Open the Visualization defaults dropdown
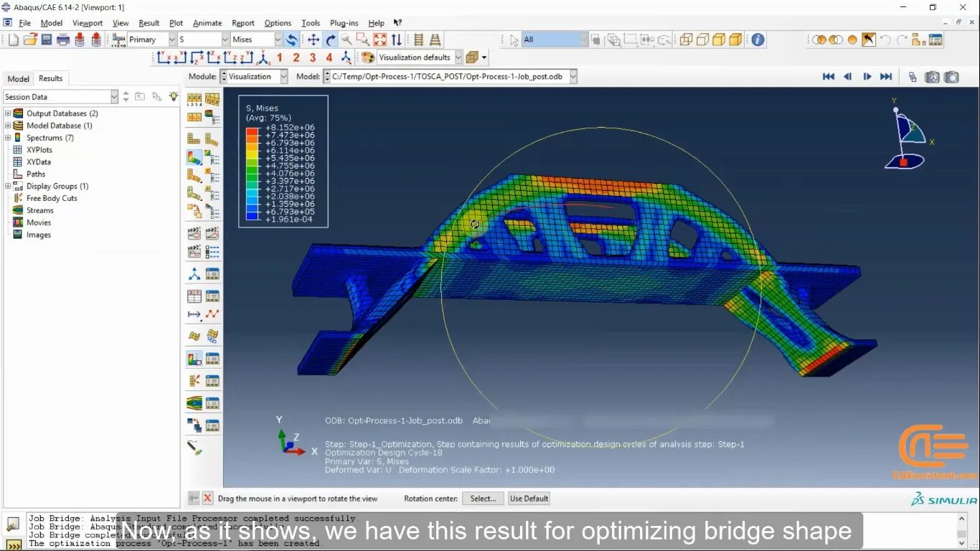The image size is (980, 551). point(458,57)
